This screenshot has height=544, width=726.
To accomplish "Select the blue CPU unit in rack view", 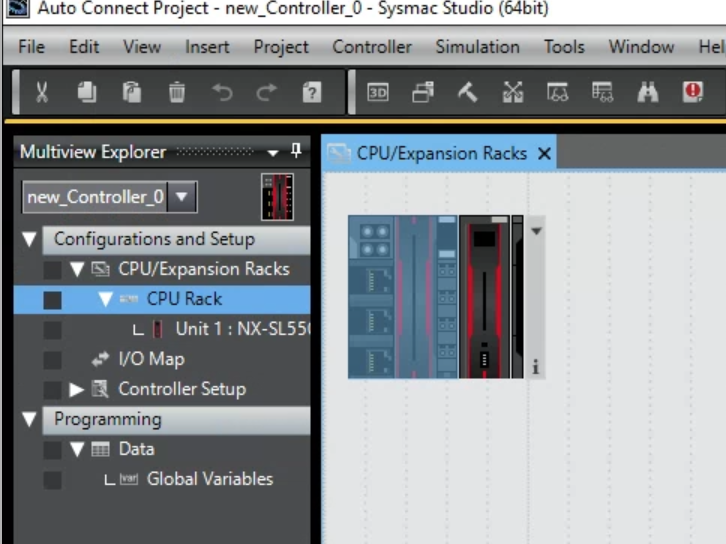I will click(402, 297).
